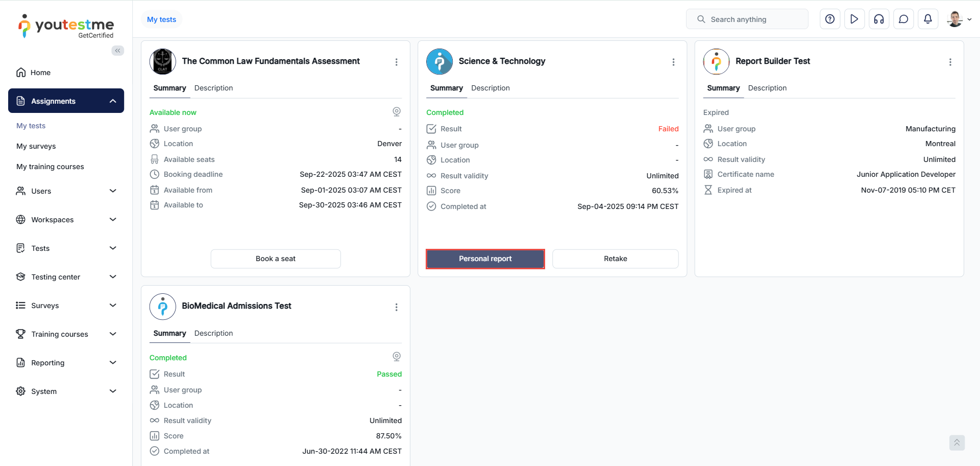This screenshot has height=466, width=980.
Task: Open the user profile avatar dropdown
Action: (959, 19)
